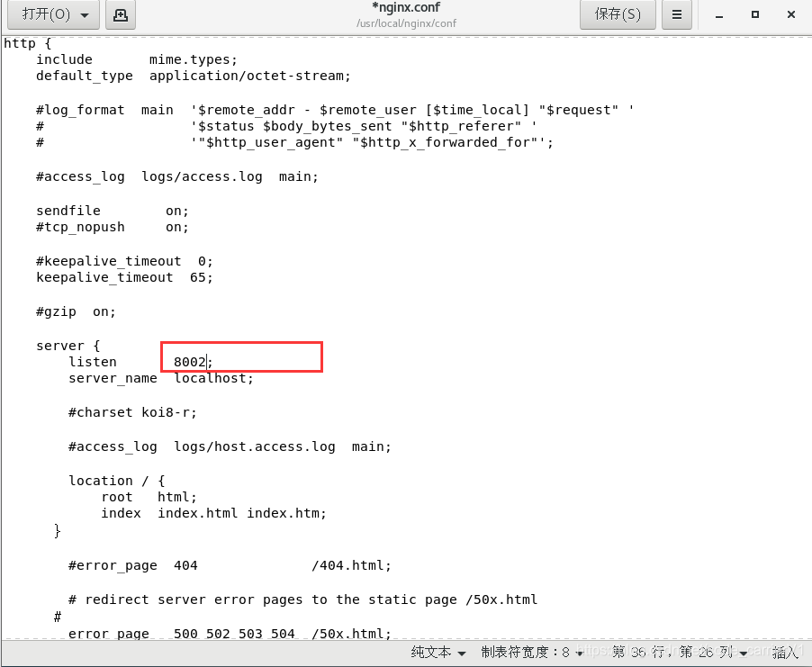
Task: Save the file with 保存(S)
Action: (x=618, y=14)
